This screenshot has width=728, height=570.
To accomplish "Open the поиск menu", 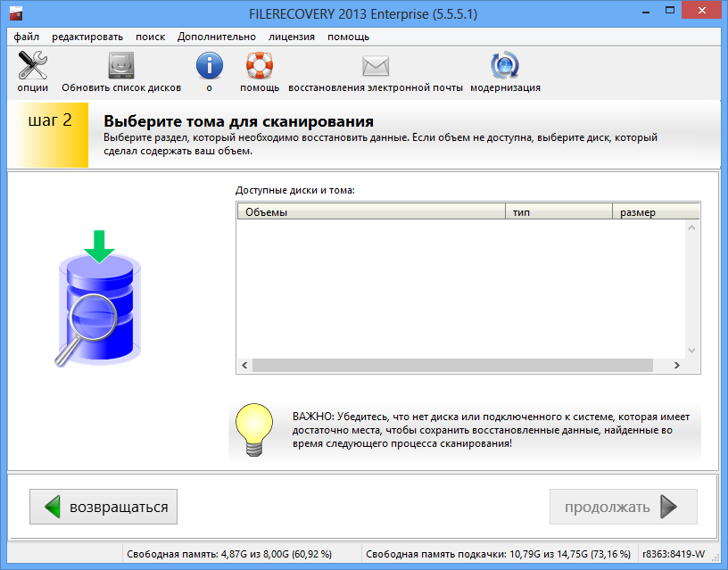I will pyautogui.click(x=151, y=37).
